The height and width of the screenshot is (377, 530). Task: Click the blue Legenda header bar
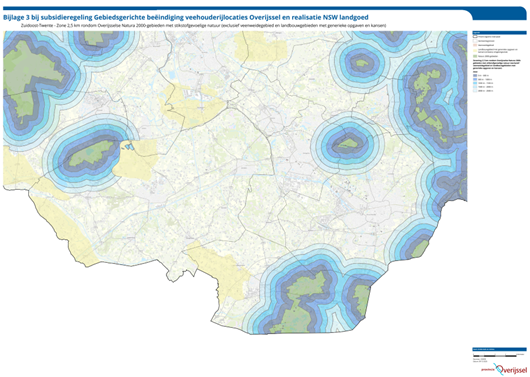tap(500, 33)
